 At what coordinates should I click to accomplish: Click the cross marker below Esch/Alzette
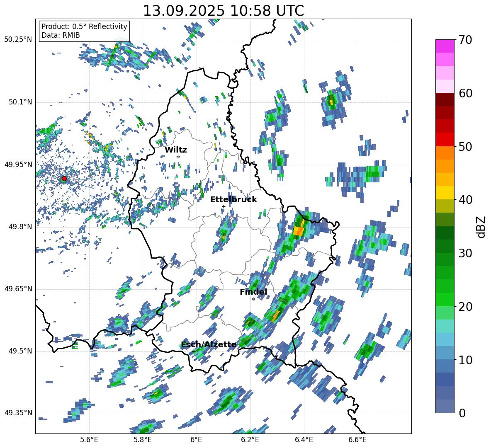tap(194, 351)
